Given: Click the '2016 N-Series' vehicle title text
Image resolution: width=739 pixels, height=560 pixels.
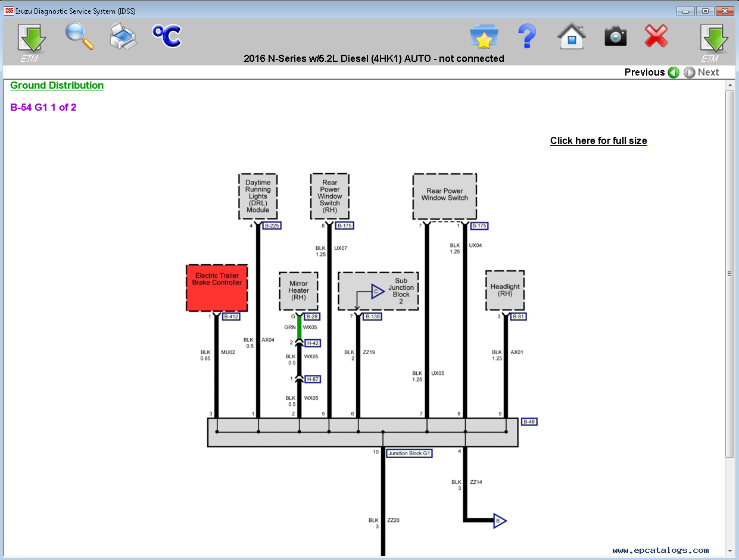Looking at the screenshot, I should coord(374,58).
